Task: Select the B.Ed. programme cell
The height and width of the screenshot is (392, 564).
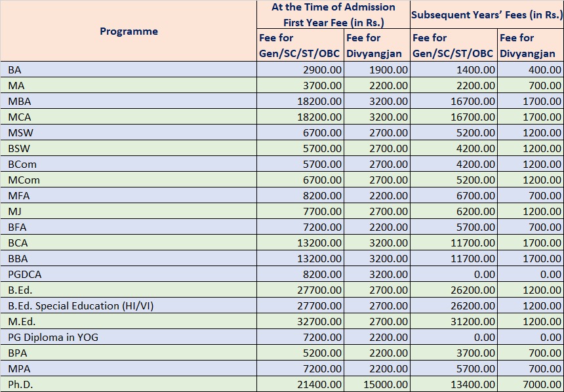Action: click(x=129, y=290)
